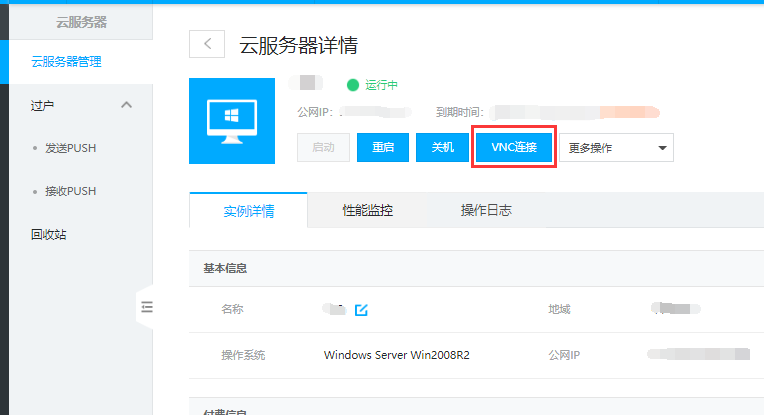Click the VNC连接 button
This screenshot has width=764, height=415.
tap(514, 147)
